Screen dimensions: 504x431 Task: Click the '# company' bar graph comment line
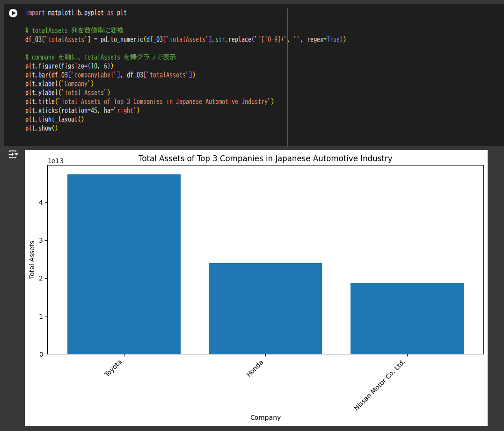(101, 57)
